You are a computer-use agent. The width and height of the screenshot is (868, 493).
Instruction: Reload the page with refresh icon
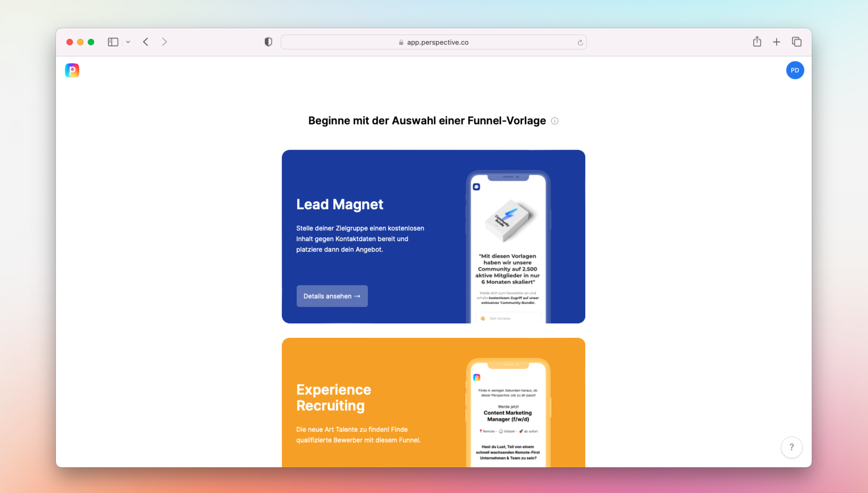pyautogui.click(x=580, y=43)
